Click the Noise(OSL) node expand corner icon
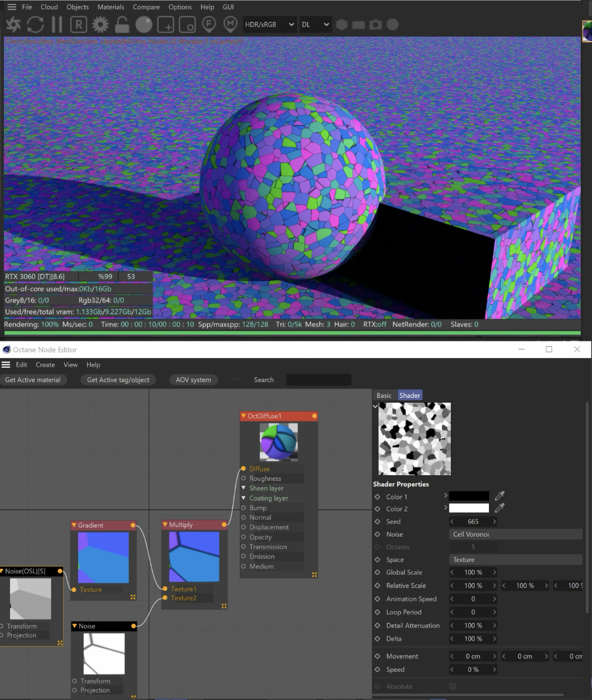Viewport: 592px width, 700px height. 60,643
